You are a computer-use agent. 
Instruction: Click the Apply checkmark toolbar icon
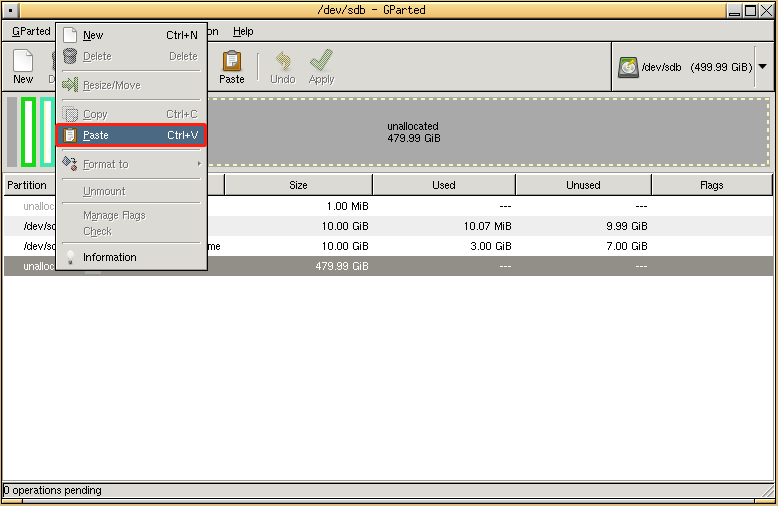(x=321, y=61)
